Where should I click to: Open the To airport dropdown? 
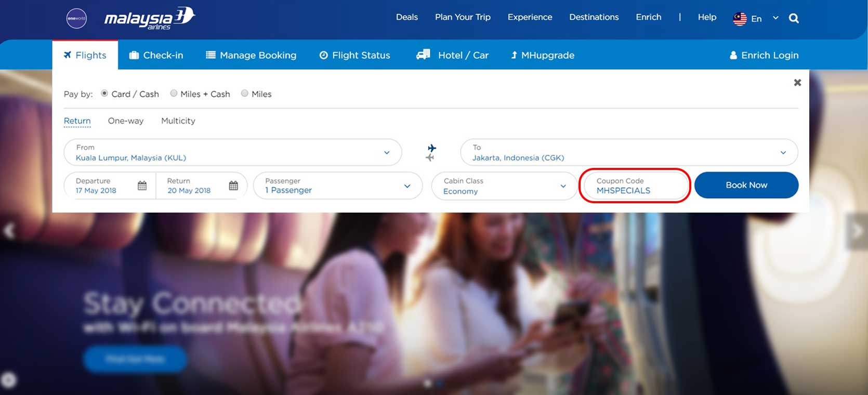(x=629, y=152)
